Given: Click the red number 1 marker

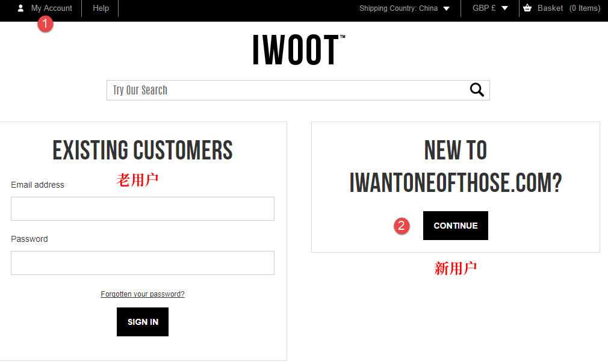Looking at the screenshot, I should coord(45,24).
